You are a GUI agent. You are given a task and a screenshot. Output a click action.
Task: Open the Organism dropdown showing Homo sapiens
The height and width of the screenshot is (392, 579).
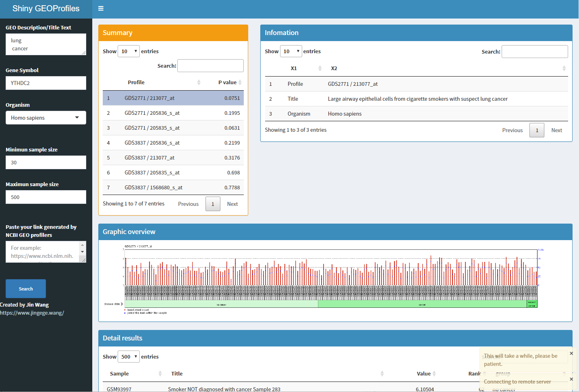click(x=46, y=118)
